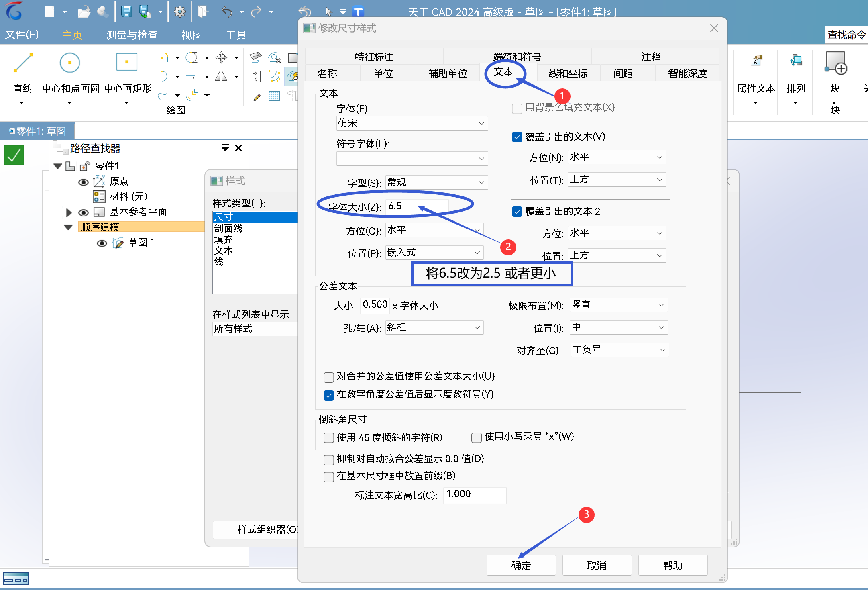Enable 对合并的公差值使用公差文本大小 checkbox
Image resolution: width=868 pixels, height=590 pixels.
click(x=329, y=377)
